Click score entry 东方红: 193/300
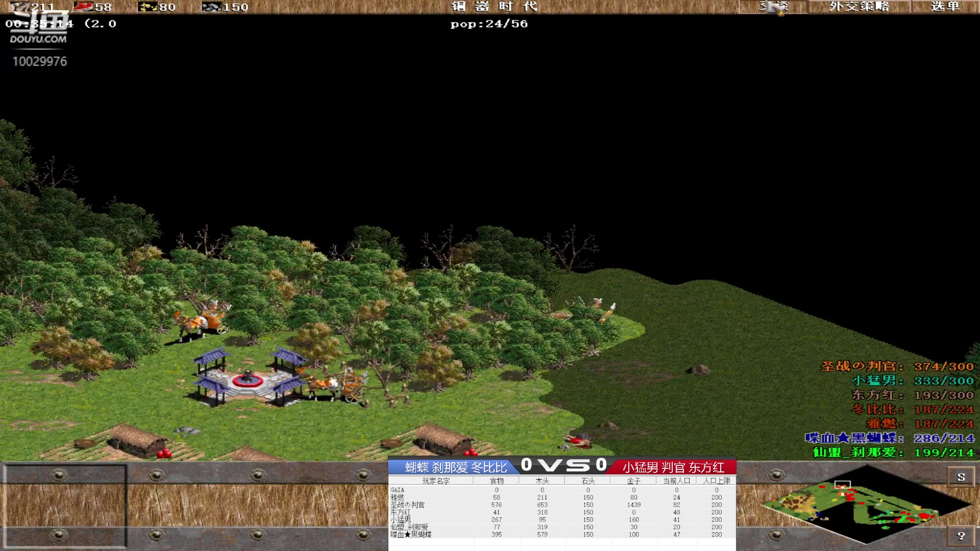980x551 pixels. [x=913, y=395]
